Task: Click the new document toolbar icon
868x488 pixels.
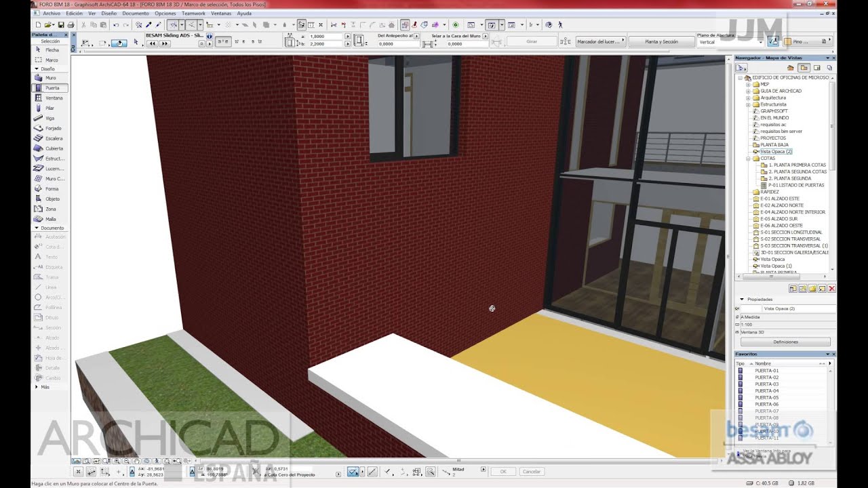Action: 38,25
